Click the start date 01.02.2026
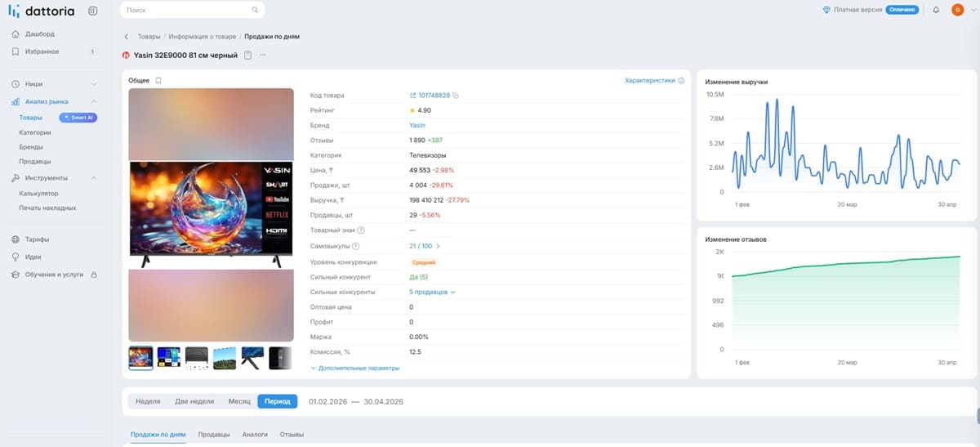980x447 pixels. 327,401
